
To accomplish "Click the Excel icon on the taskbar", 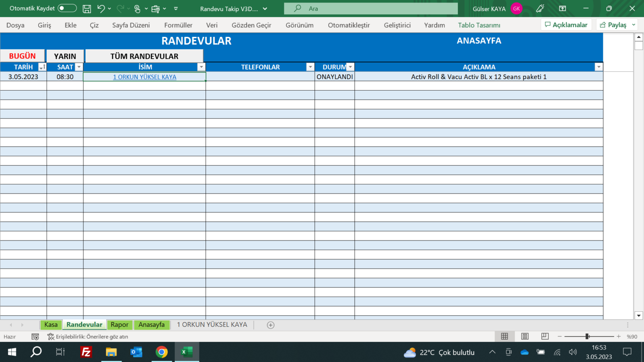I will coord(186,352).
